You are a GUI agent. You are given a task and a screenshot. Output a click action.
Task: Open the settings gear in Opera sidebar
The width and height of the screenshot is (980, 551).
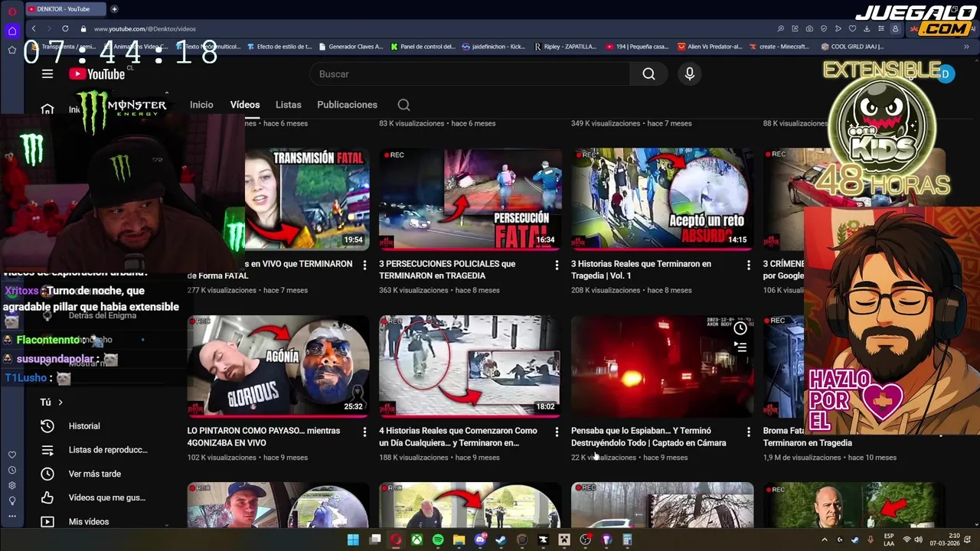[x=12, y=485]
